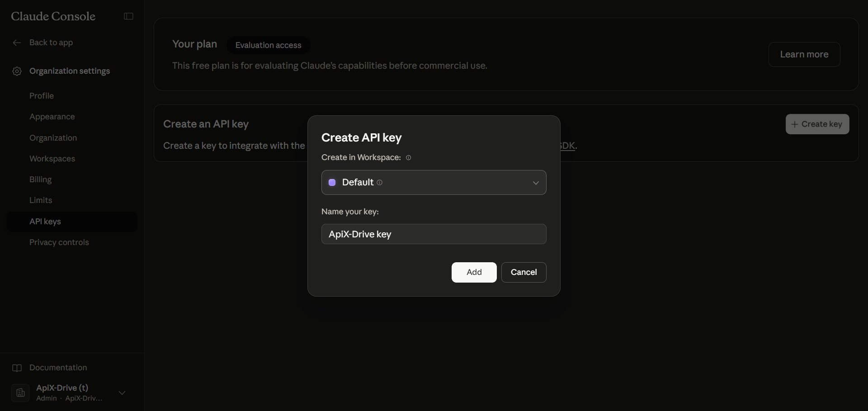Viewport: 868px width, 411px height.
Task: Open Documentation via the book icon
Action: pos(16,368)
